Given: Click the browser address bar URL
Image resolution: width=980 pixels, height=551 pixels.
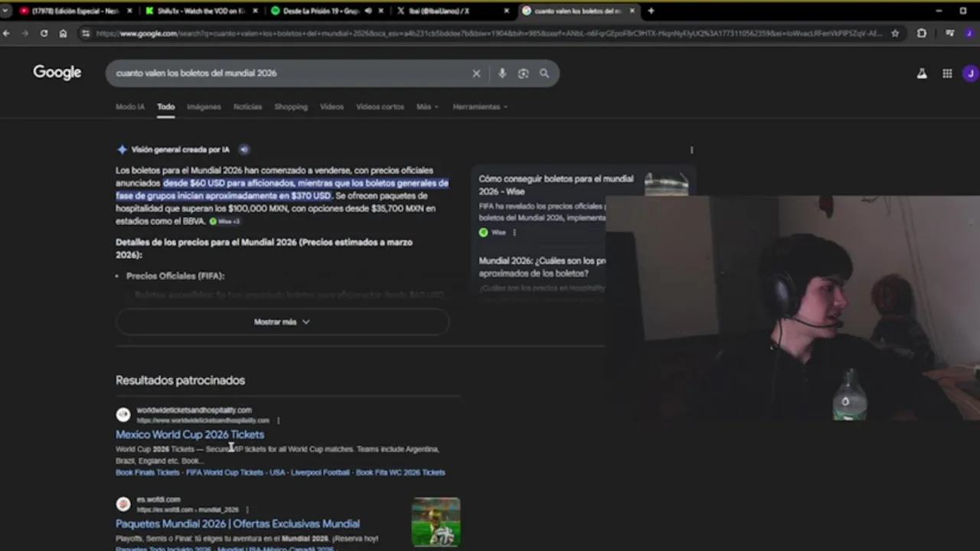Looking at the screenshot, I should (488, 34).
